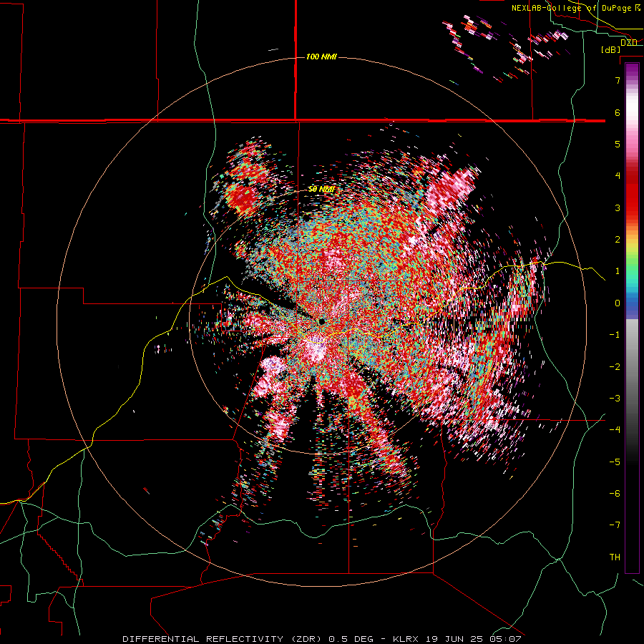Click the TH label at the color bar bottom
The height and width of the screenshot is (644, 644).
[x=615, y=557]
